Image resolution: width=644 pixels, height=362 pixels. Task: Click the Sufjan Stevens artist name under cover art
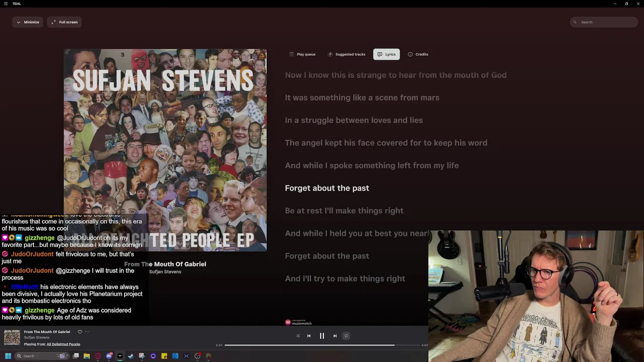pos(165,271)
